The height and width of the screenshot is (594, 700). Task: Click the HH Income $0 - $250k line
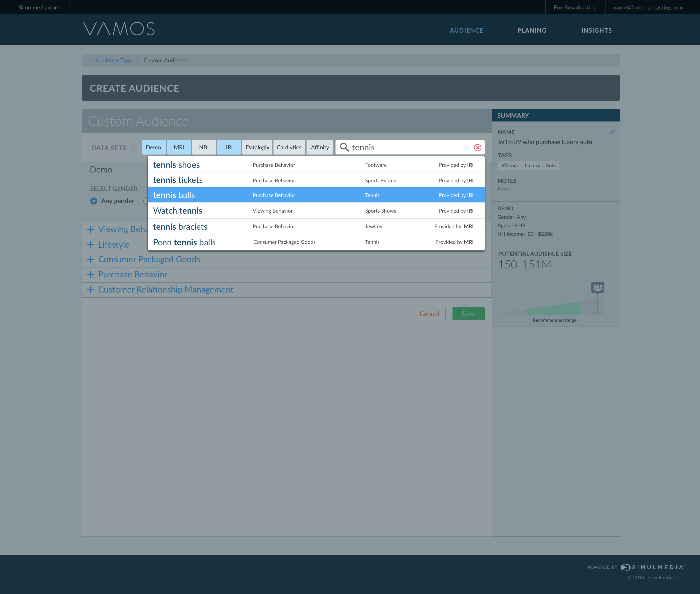pos(525,234)
